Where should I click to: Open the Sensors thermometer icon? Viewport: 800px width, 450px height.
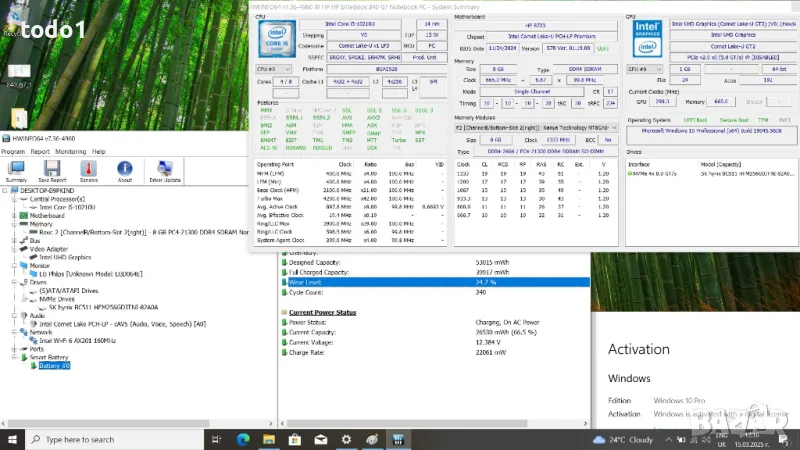click(89, 170)
